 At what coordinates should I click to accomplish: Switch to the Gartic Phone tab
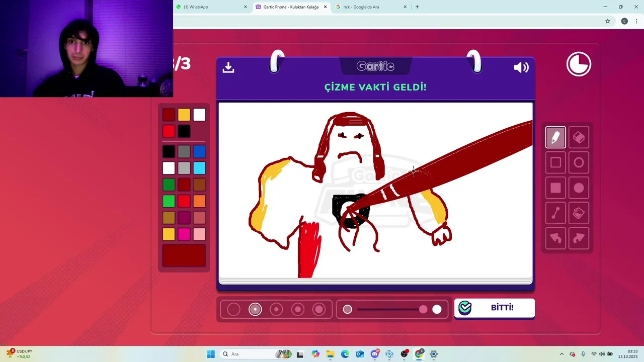coord(291,7)
